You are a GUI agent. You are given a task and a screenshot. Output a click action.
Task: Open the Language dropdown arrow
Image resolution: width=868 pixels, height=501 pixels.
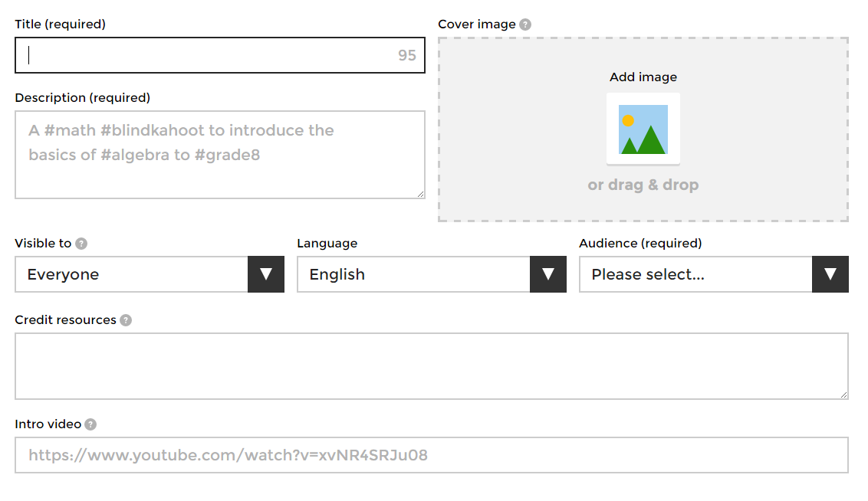point(548,274)
